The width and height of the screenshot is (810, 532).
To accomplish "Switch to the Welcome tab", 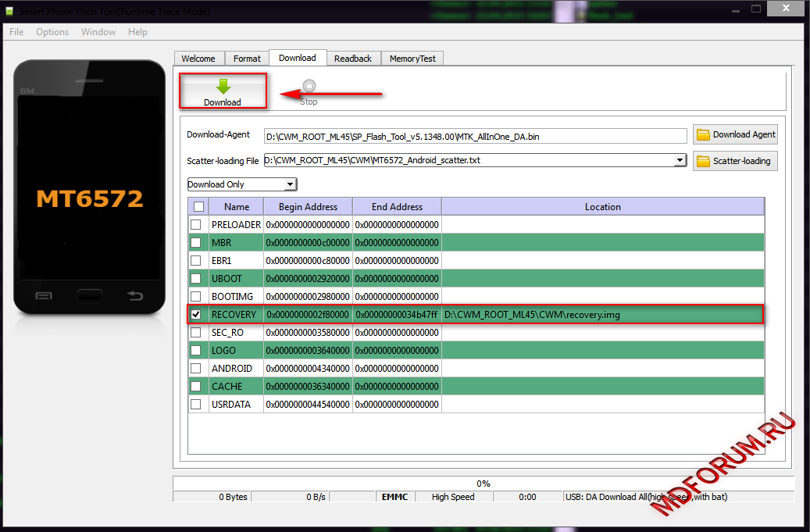I will pyautogui.click(x=198, y=59).
